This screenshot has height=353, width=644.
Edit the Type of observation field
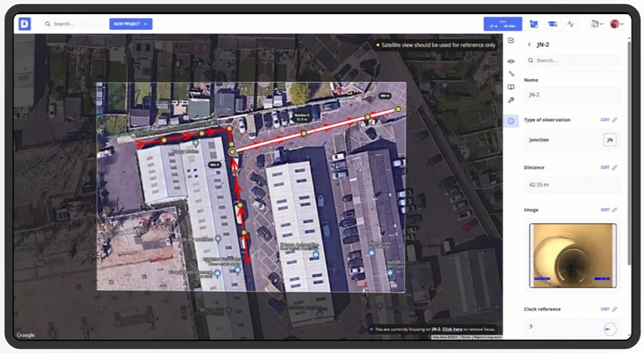[x=609, y=120]
